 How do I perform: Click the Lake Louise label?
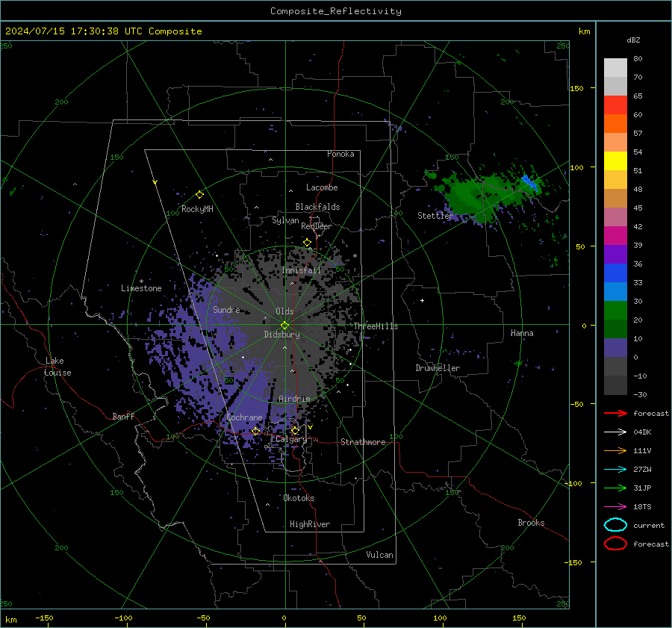(x=57, y=367)
